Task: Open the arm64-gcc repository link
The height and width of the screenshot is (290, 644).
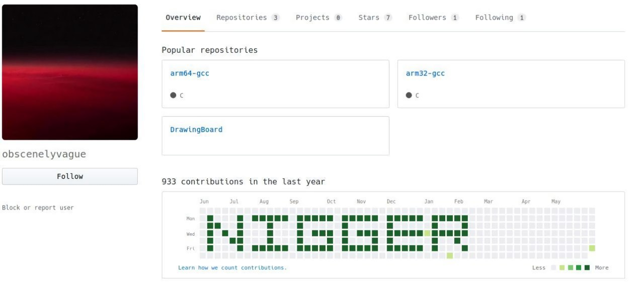Action: [190, 73]
